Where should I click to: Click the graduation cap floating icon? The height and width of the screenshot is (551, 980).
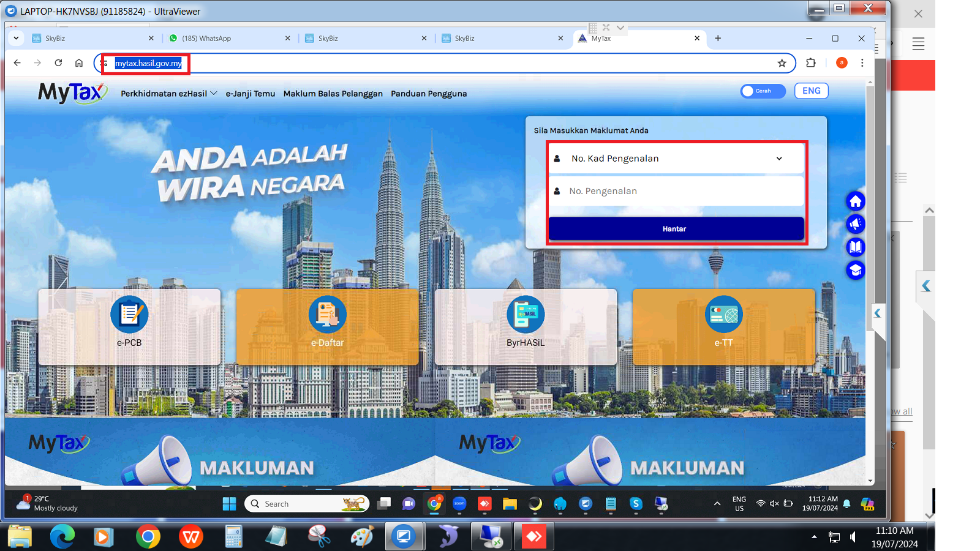[x=855, y=270]
